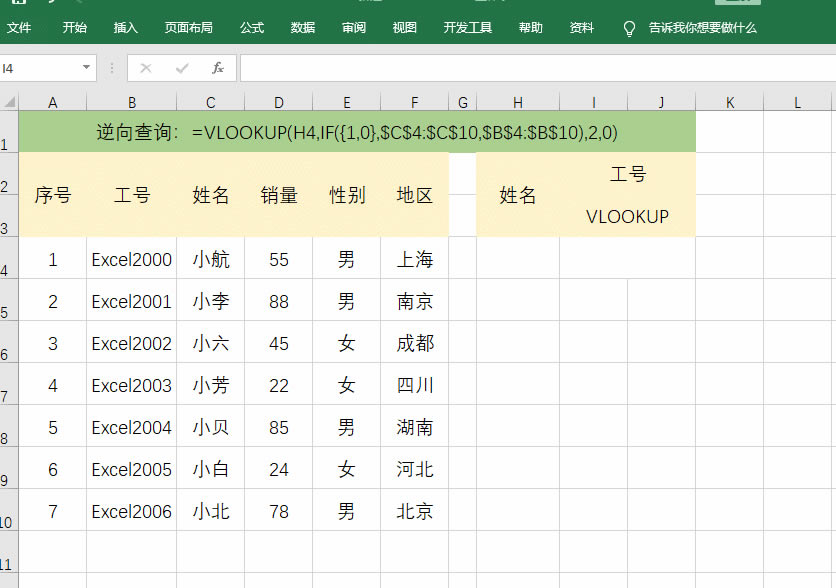Open the 公式 ribbon tab
Viewport: 836px width, 588px height.
click(251, 28)
